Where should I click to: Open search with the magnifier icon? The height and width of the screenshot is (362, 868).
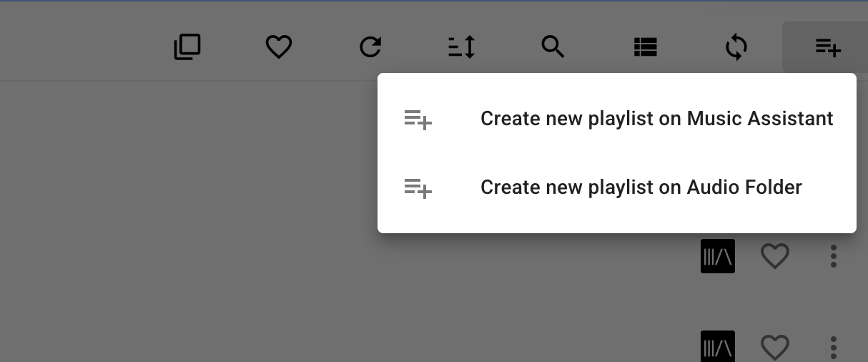(x=553, y=47)
